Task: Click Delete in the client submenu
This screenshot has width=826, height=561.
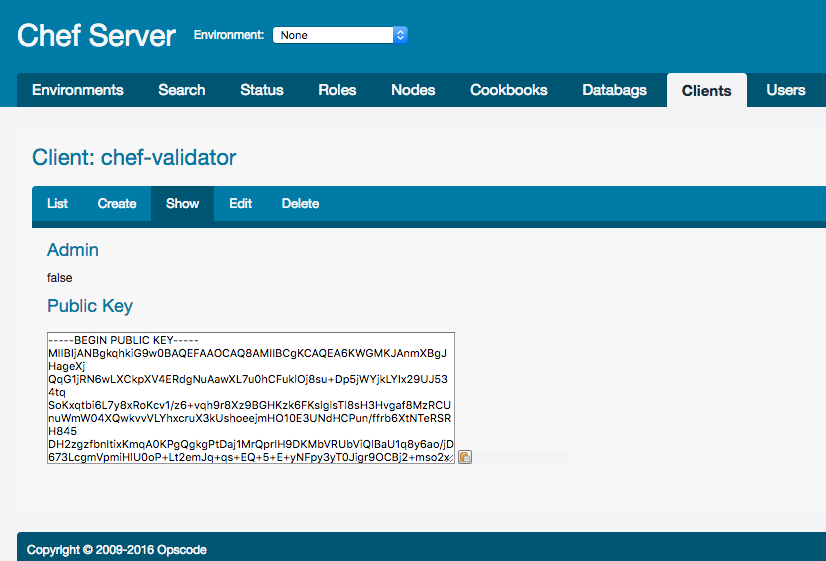Action: (x=300, y=203)
